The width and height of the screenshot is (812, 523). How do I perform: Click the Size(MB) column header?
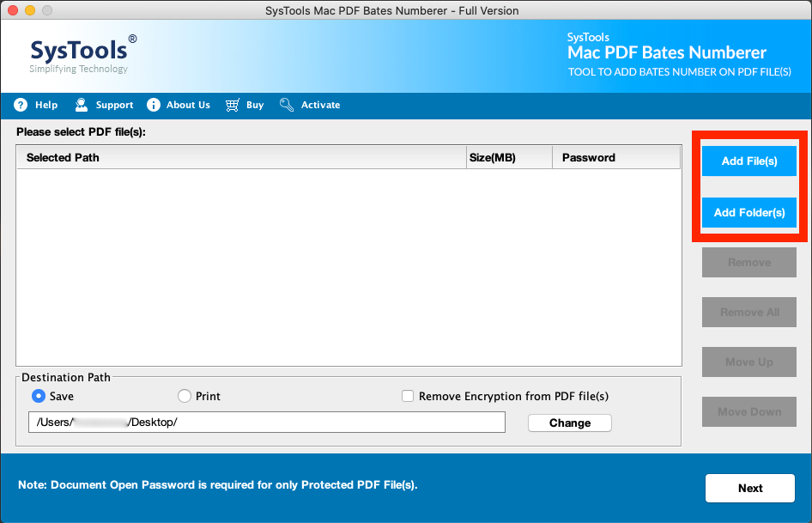pos(510,157)
